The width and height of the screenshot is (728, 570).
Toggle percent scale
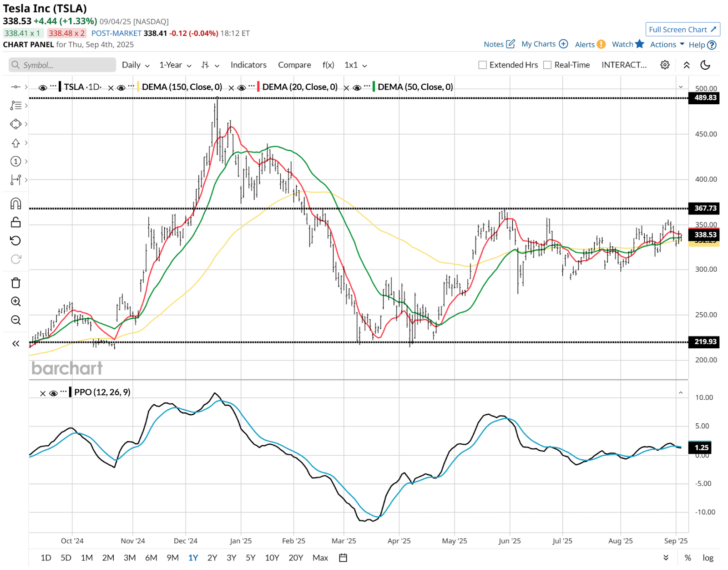pyautogui.click(x=688, y=558)
